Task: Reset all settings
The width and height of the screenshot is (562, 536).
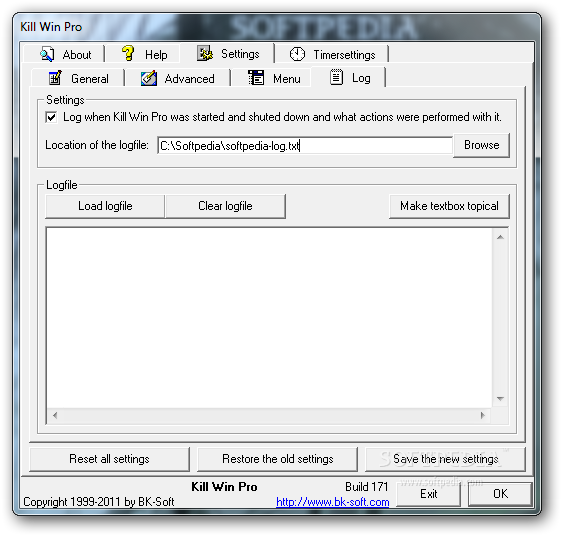Action: point(109,459)
